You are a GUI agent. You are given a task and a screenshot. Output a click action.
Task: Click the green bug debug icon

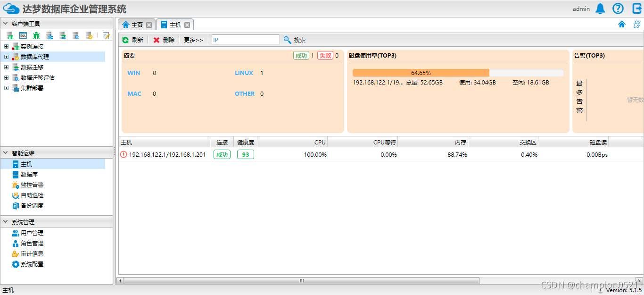36,35
